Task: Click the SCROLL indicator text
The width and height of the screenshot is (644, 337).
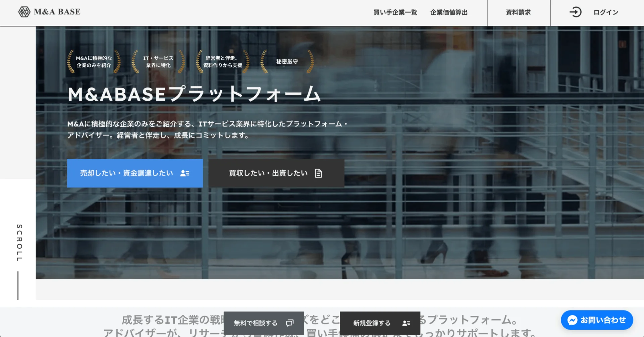Action: click(x=19, y=243)
